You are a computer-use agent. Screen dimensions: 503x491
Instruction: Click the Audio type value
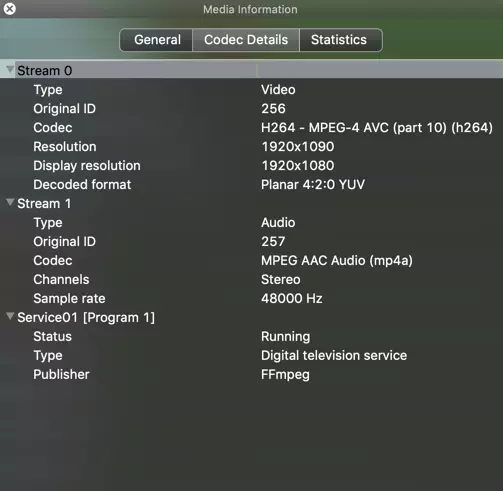(278, 223)
